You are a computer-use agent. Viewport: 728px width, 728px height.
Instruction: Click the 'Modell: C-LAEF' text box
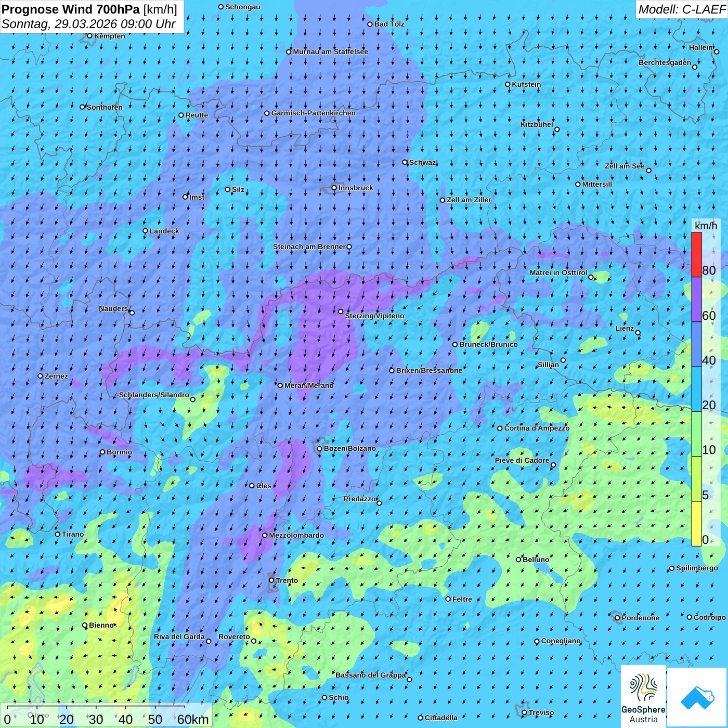(x=682, y=9)
